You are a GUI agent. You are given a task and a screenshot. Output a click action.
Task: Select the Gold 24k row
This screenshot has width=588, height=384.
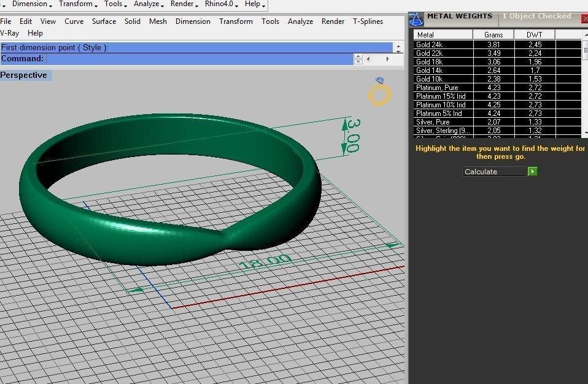pos(498,45)
